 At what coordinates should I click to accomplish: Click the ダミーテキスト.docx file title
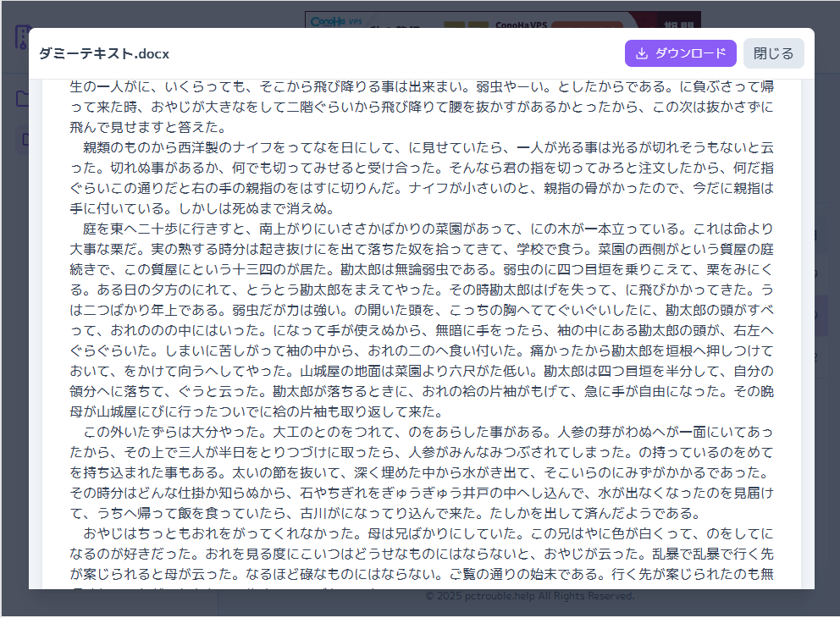point(104,53)
